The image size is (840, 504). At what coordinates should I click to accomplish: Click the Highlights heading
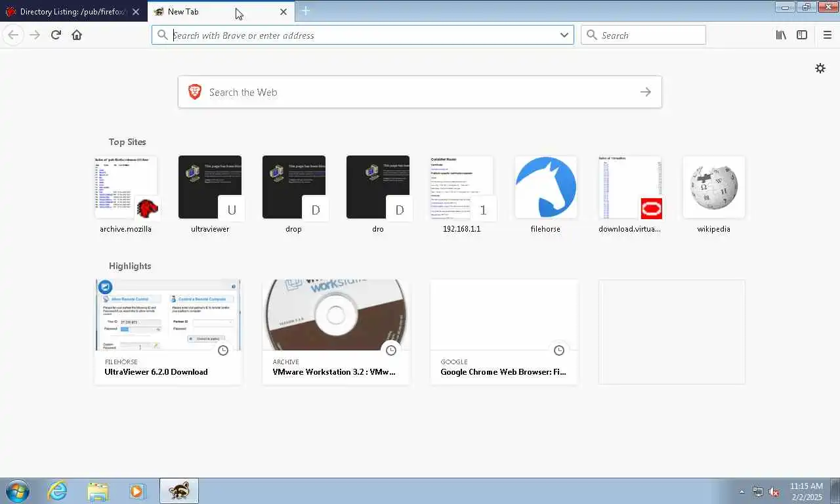click(x=130, y=266)
